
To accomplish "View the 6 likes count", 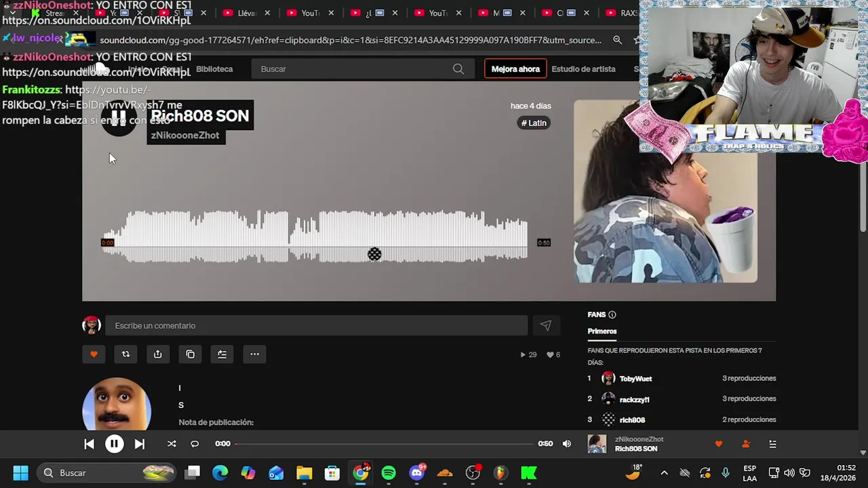I will 553,354.
